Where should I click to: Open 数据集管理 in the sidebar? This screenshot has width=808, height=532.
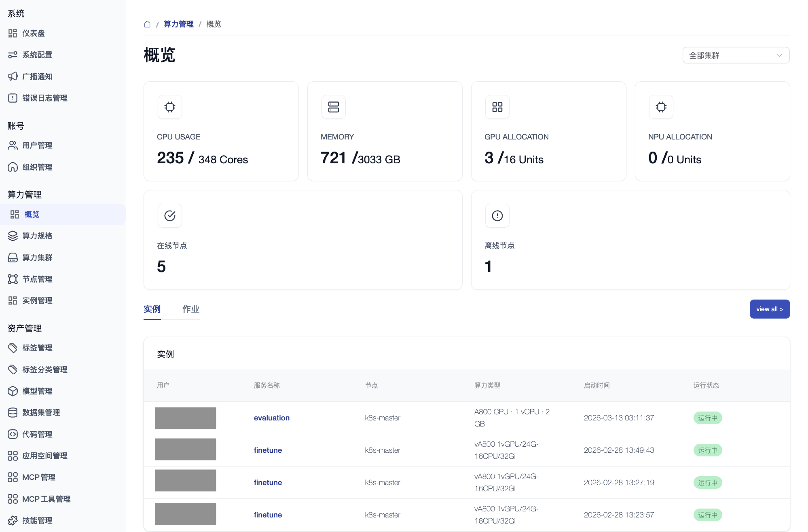coord(41,412)
